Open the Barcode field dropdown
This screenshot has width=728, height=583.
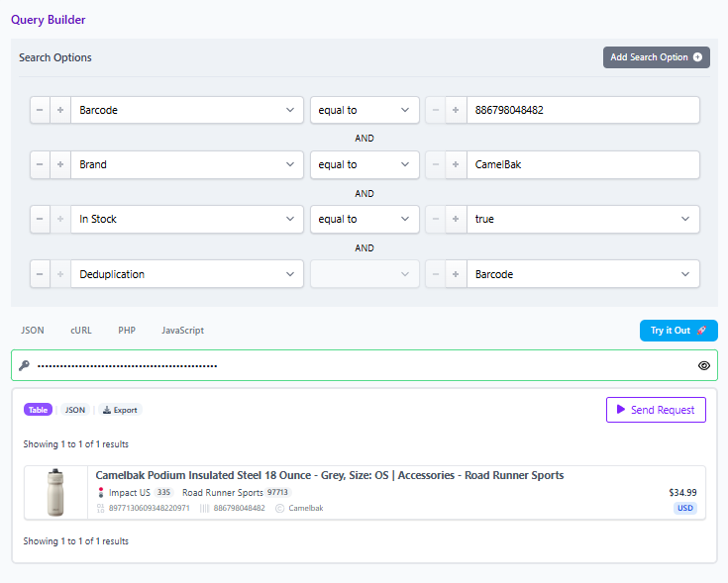(x=187, y=110)
